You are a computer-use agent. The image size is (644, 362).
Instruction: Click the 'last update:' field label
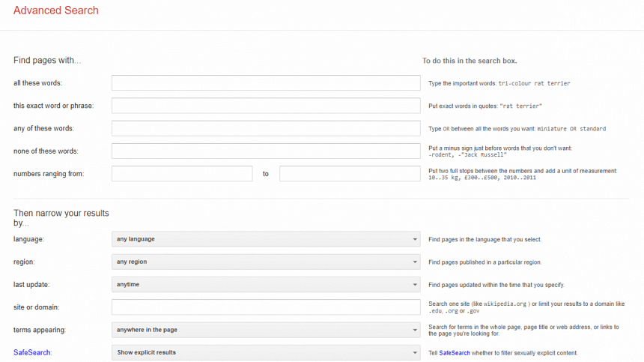pyautogui.click(x=33, y=285)
